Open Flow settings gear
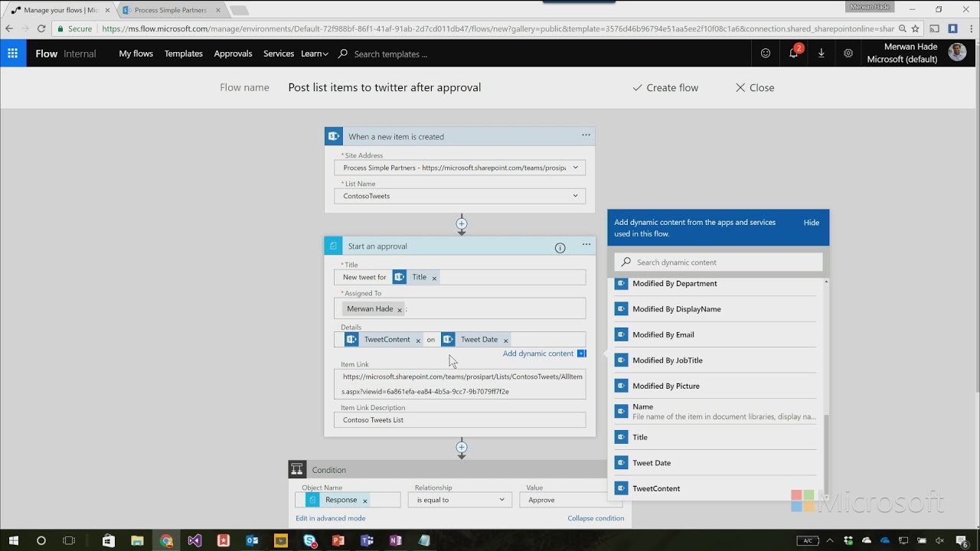The image size is (980, 551). [x=848, y=54]
